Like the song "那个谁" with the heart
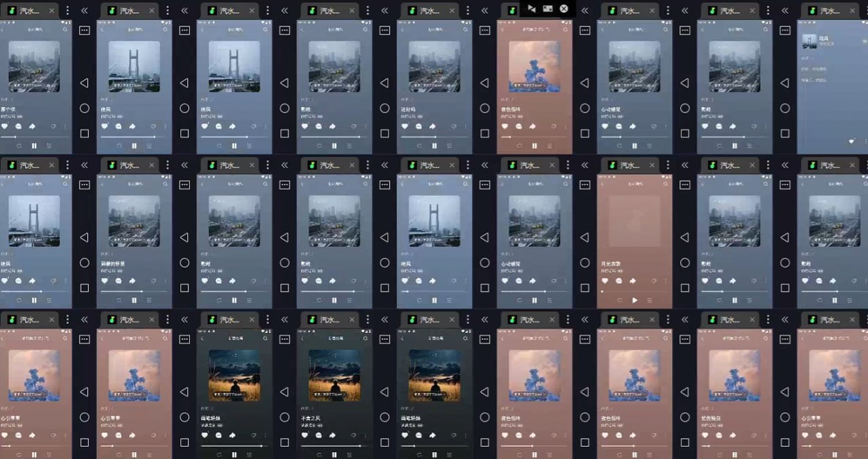 point(5,126)
